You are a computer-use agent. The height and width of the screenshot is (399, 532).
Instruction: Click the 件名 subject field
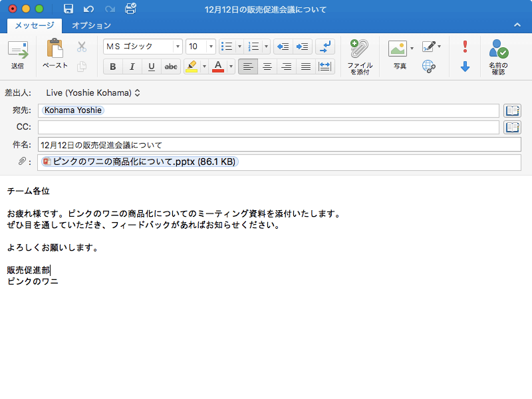click(x=279, y=145)
